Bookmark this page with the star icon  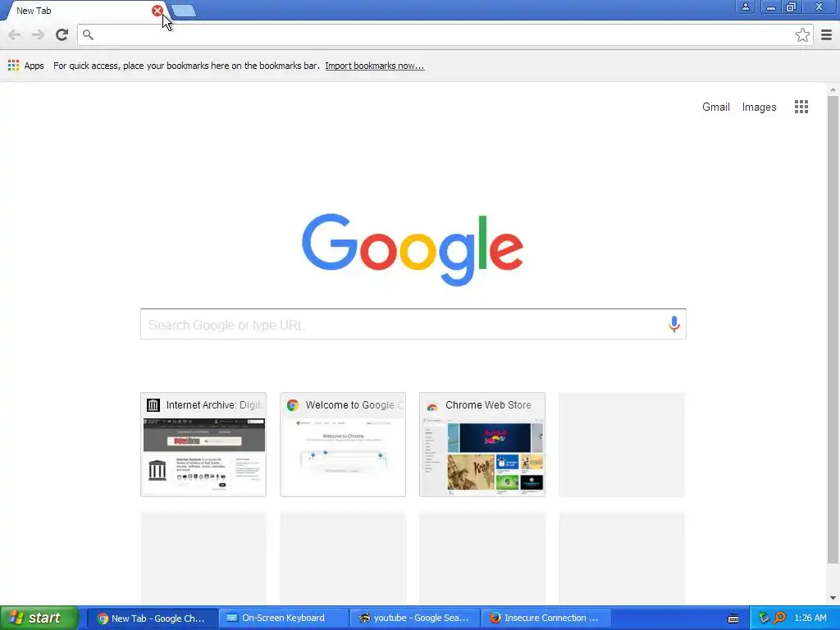tap(802, 35)
